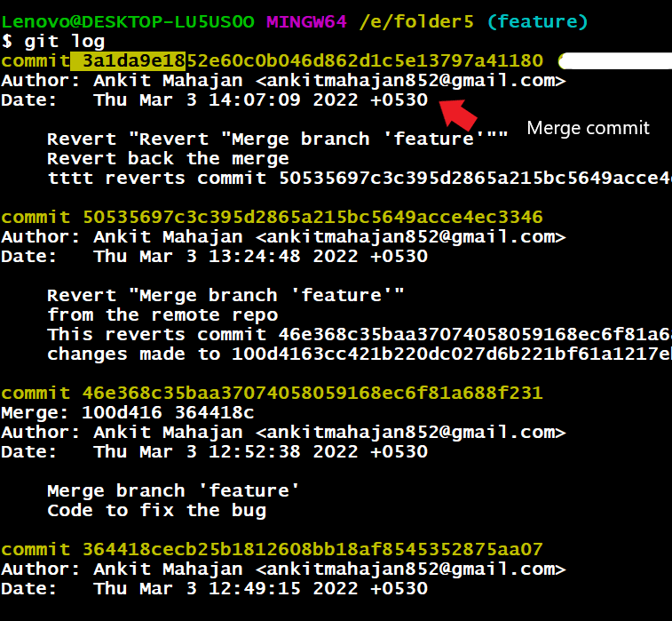Screen dimensions: 672x621
Task: Click the "Revert back the merge" message line
Action: coord(168,158)
